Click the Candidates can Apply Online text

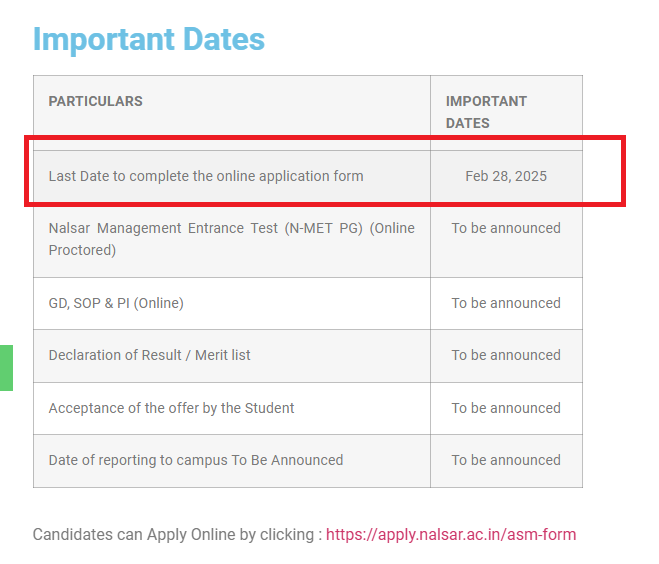175,534
